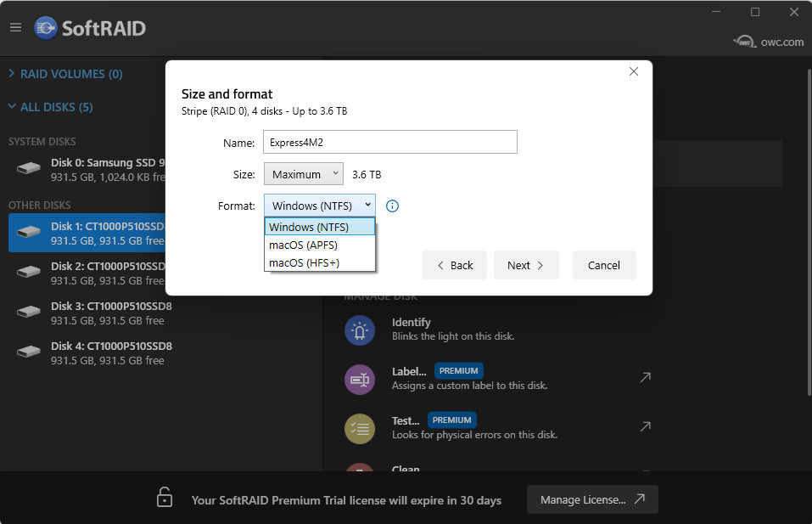Screen dimensions: 812x524
Task: Click the Identify disk light icon
Action: click(x=360, y=330)
